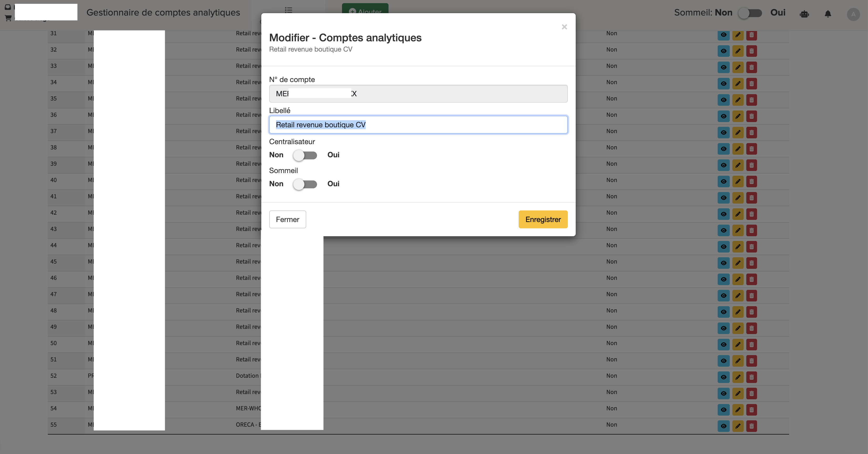This screenshot has height=454, width=868.
Task: Click the robot assistant icon in header
Action: click(804, 14)
